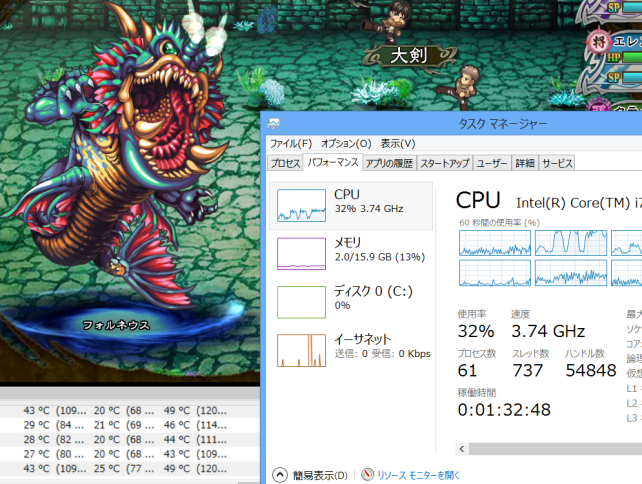The height and width of the screenshot is (484, 642).
Task: Open the 詳細 tab
Action: pyautogui.click(x=525, y=163)
